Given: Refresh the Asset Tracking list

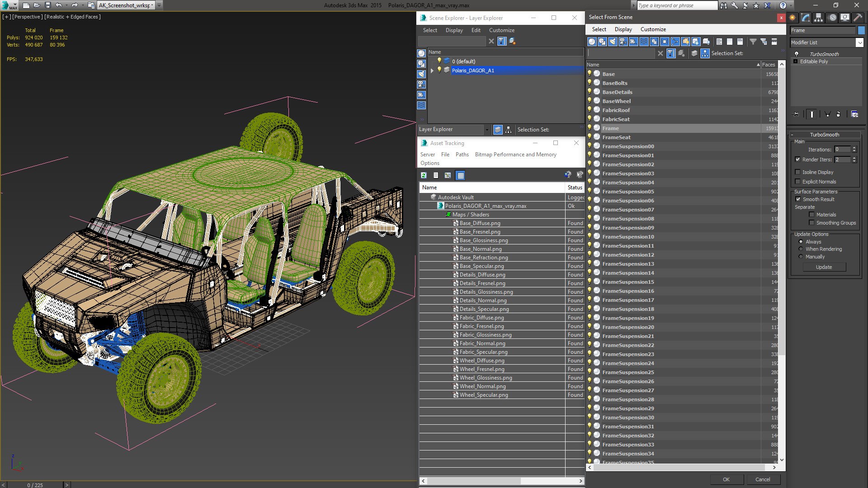Looking at the screenshot, I should coord(424,175).
